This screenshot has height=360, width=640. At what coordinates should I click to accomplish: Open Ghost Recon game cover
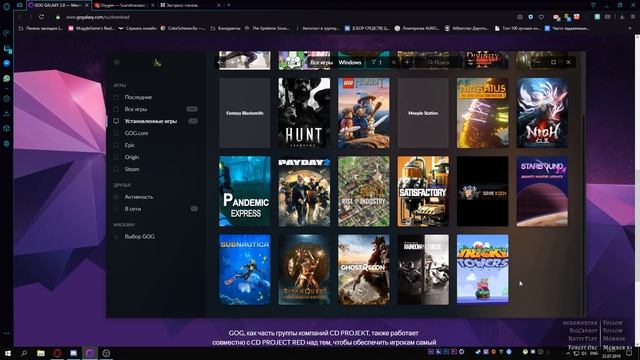point(364,269)
